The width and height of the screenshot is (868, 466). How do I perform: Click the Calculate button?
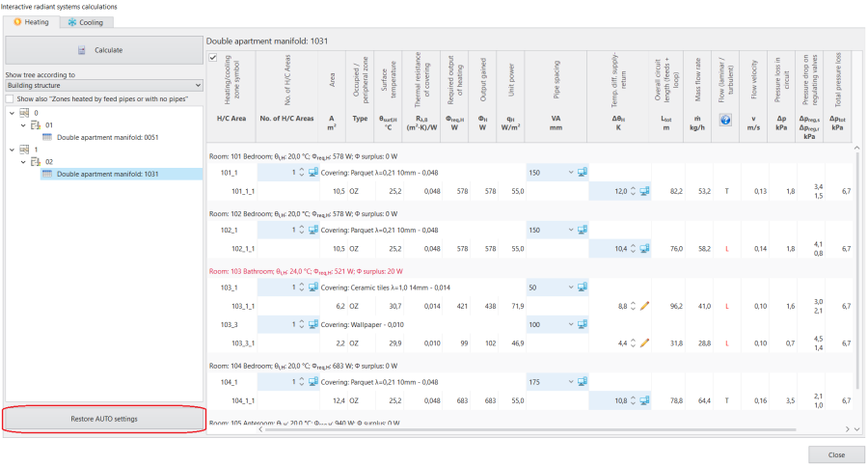point(104,50)
